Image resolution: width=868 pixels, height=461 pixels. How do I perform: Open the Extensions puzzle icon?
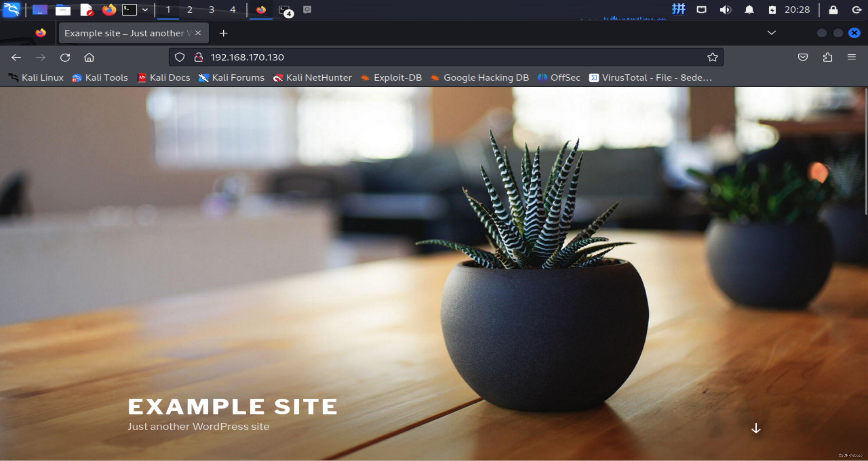tap(827, 57)
